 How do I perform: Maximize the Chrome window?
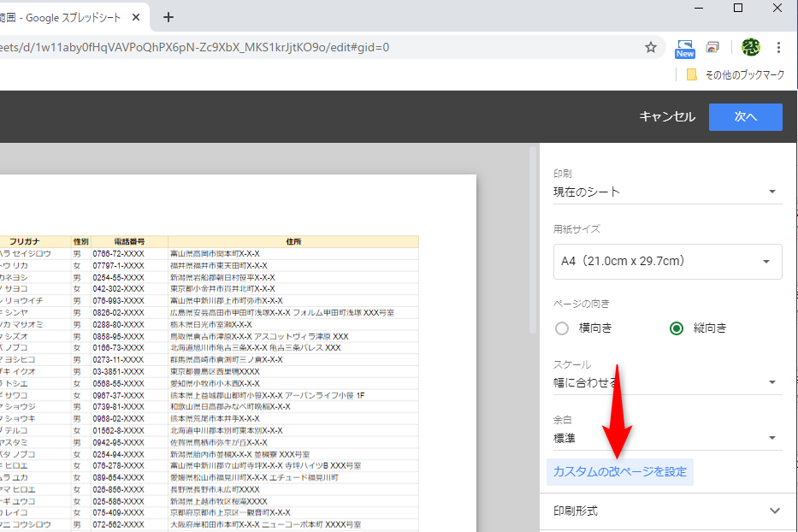738,9
